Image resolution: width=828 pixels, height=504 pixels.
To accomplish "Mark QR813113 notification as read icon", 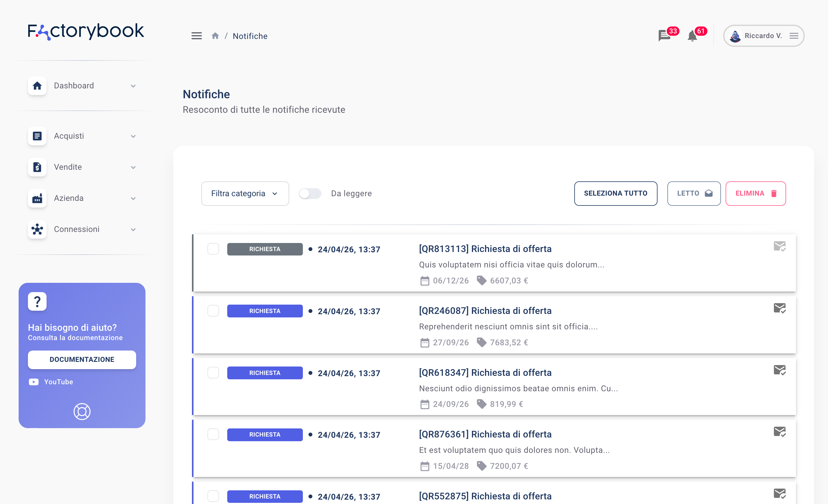I will [779, 246].
